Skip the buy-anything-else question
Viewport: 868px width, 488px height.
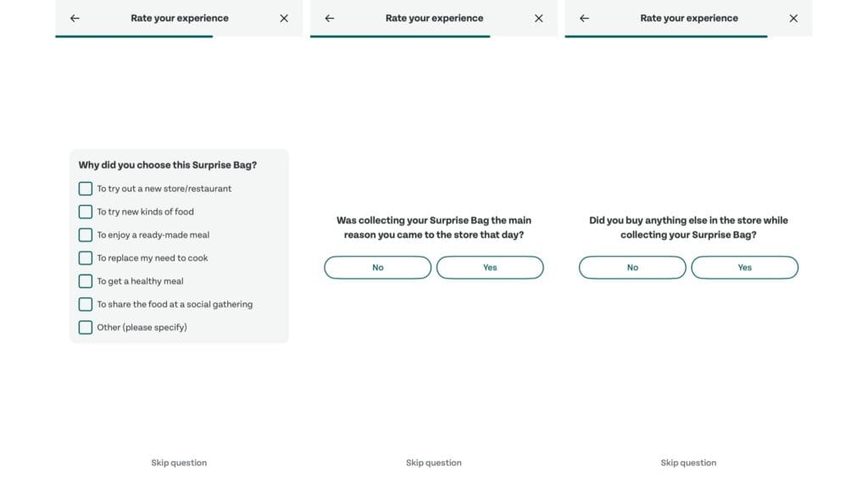(x=688, y=463)
